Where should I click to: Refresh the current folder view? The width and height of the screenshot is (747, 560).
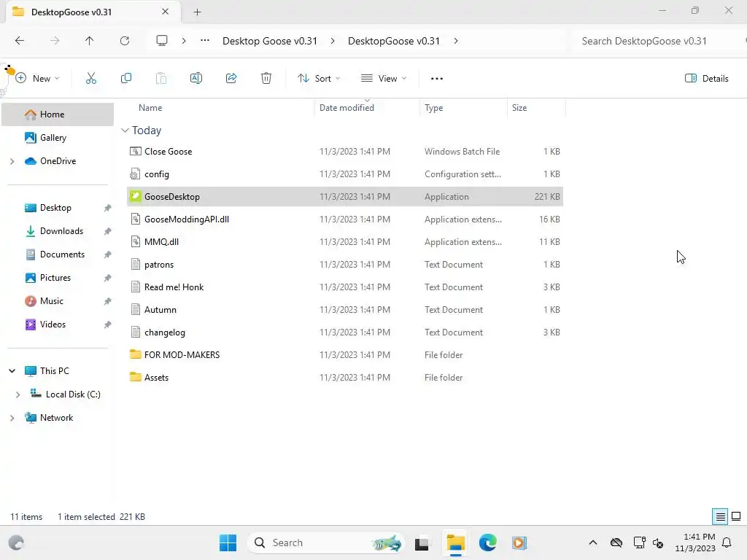125,41
